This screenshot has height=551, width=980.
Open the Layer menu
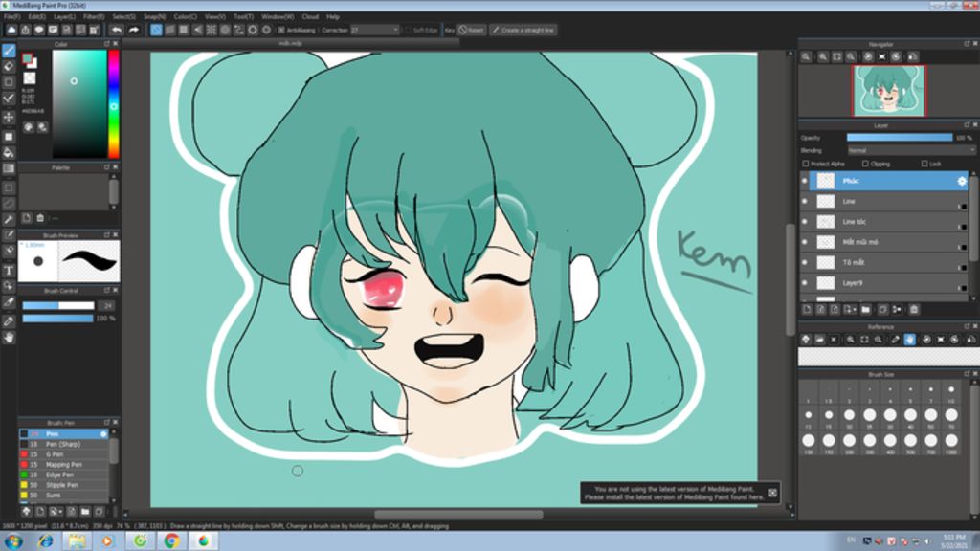pos(64,17)
